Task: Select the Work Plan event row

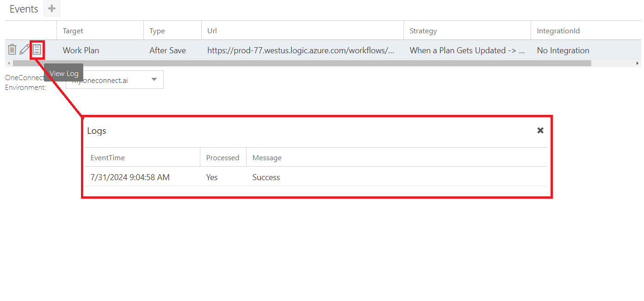Action: click(x=81, y=50)
